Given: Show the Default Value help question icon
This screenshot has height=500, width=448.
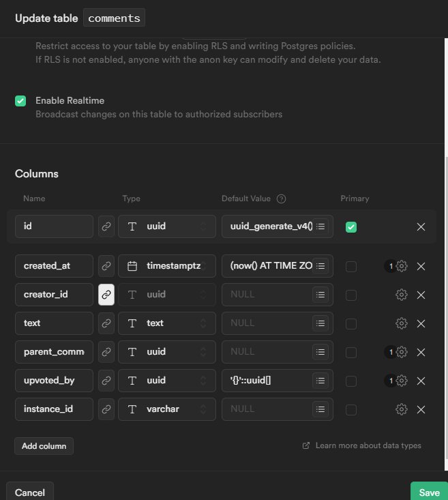Looking at the screenshot, I should click(281, 198).
